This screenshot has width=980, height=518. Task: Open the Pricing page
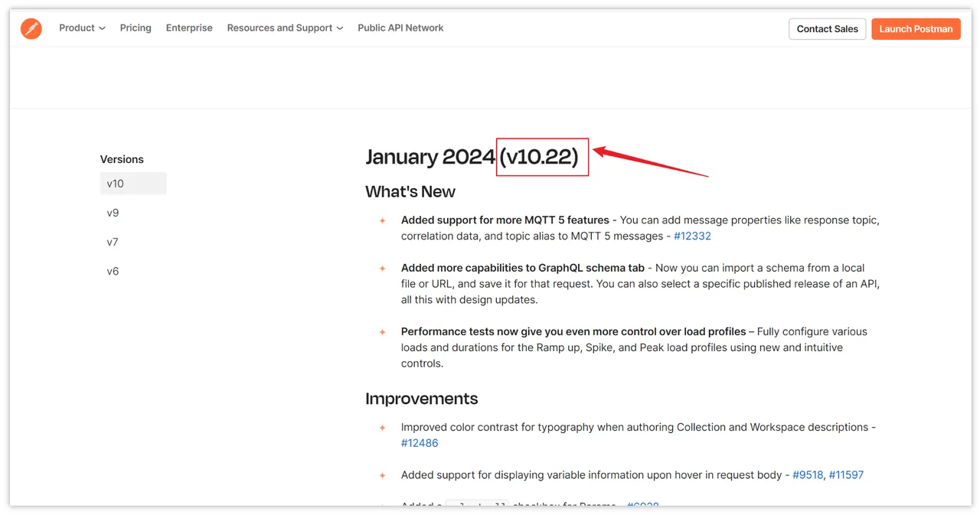tap(136, 28)
